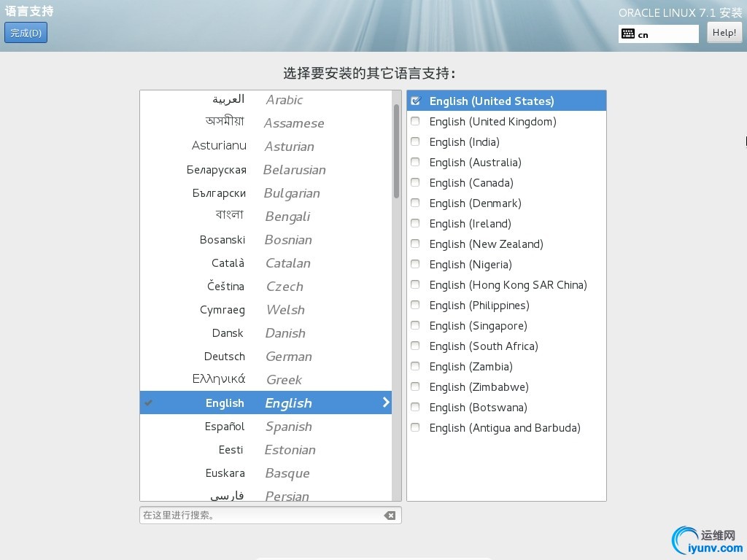Check English (Antigua and Barbuda) checkbox
Screen dimensions: 747x560
tap(415, 427)
